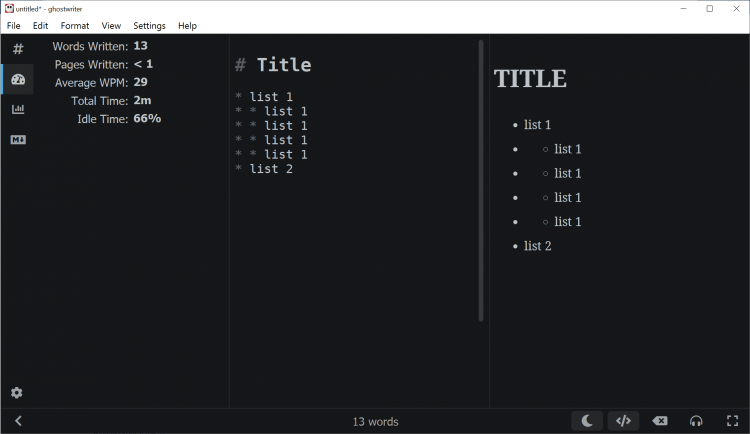Toggle the HTML live preview button
Screen dimensions: 750x434
tap(623, 421)
